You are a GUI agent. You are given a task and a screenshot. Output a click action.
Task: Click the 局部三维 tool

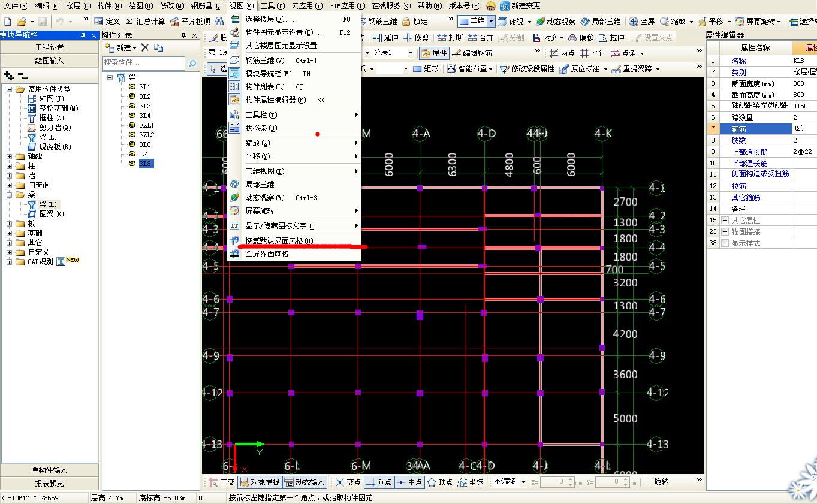[x=601, y=21]
